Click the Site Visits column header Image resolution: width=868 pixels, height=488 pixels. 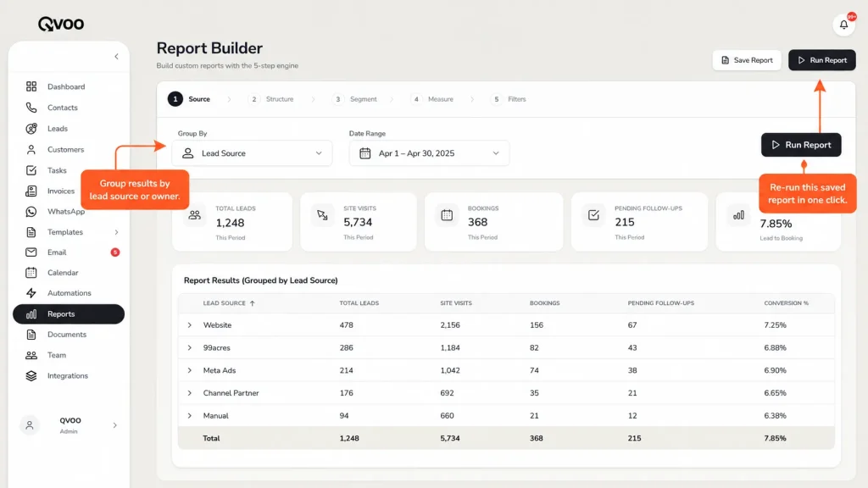click(x=455, y=303)
